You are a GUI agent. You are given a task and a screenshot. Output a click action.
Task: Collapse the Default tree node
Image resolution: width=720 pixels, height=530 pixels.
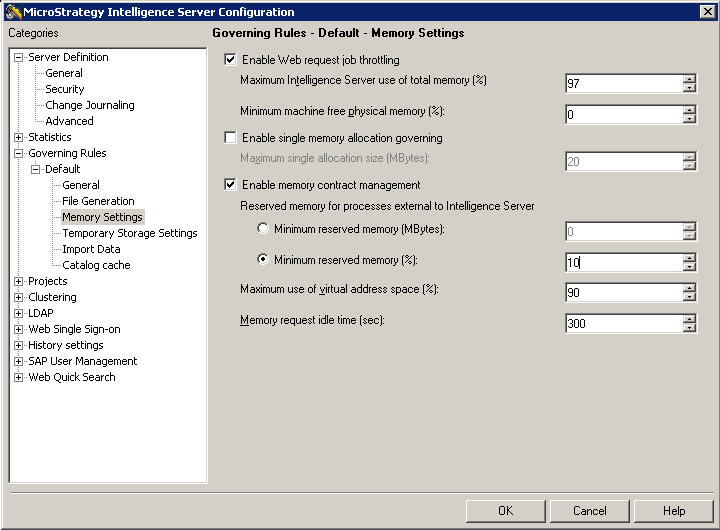coord(35,169)
